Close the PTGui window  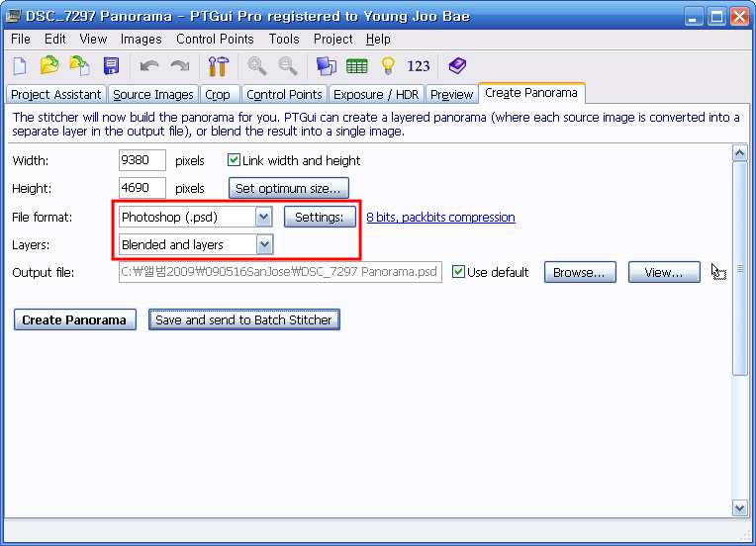tap(739, 17)
